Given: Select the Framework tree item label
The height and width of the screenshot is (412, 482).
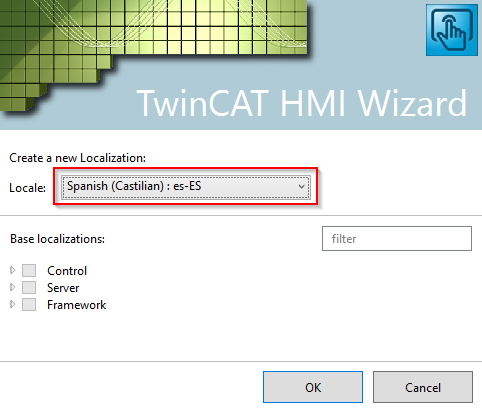Looking at the screenshot, I should click(x=77, y=305).
